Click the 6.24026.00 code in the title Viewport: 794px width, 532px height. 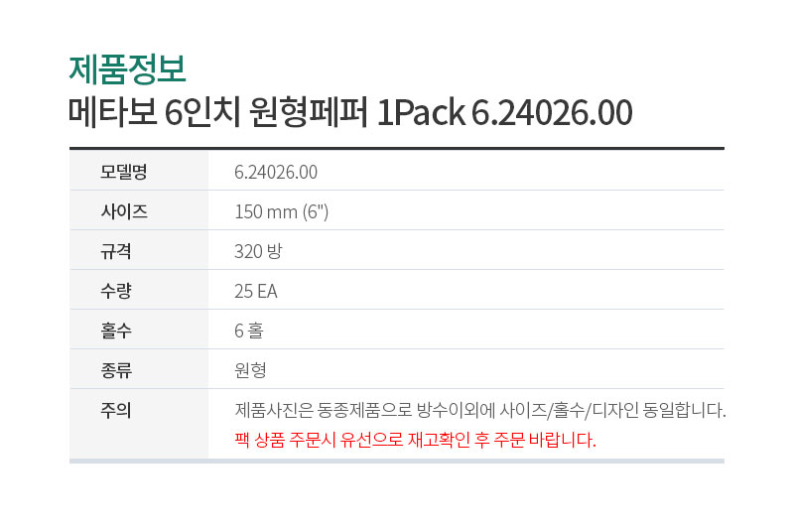coord(552,112)
